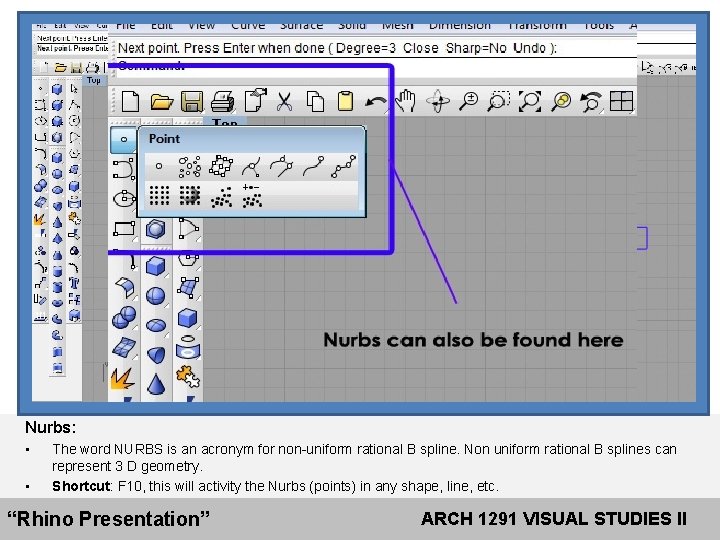Open the Surface menu
This screenshot has width=720, height=540.
(x=302, y=25)
